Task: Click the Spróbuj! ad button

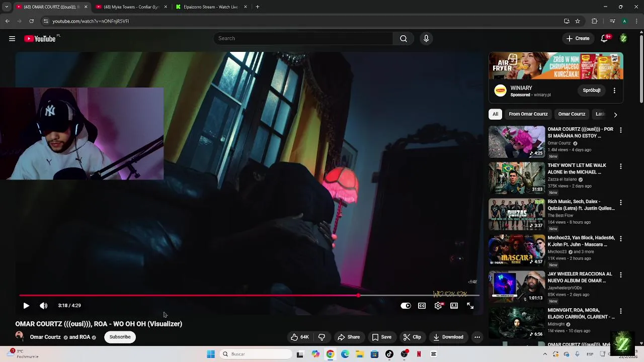Action: click(592, 90)
